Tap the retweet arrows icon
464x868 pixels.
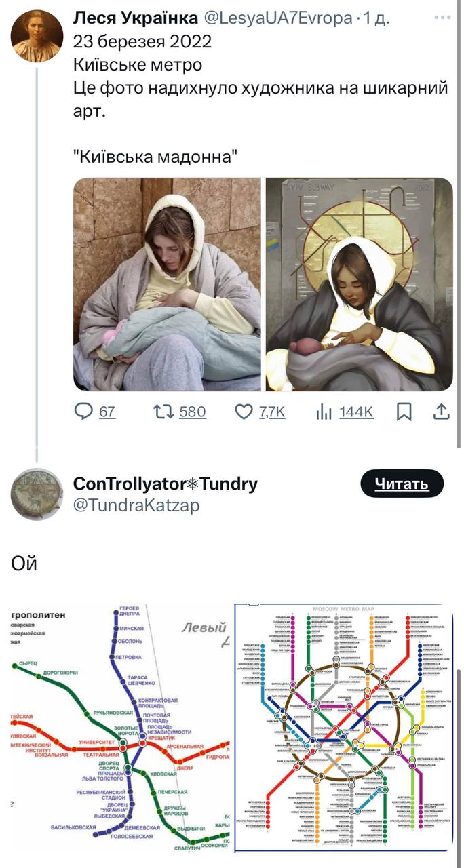point(162,412)
